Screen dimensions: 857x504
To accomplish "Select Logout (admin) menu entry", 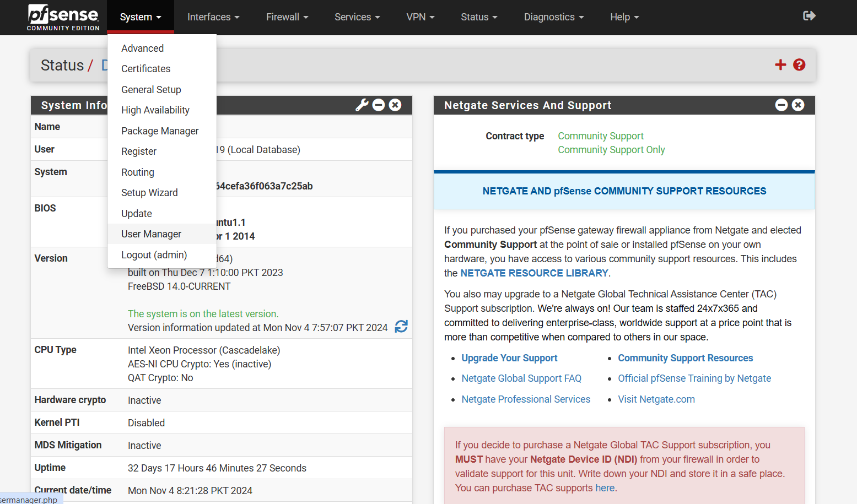I will (x=154, y=255).
